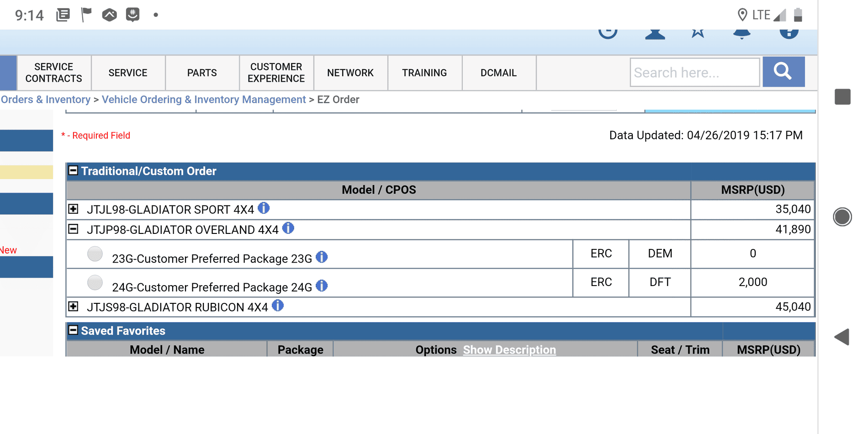Open the Customer Experience menu

(276, 73)
